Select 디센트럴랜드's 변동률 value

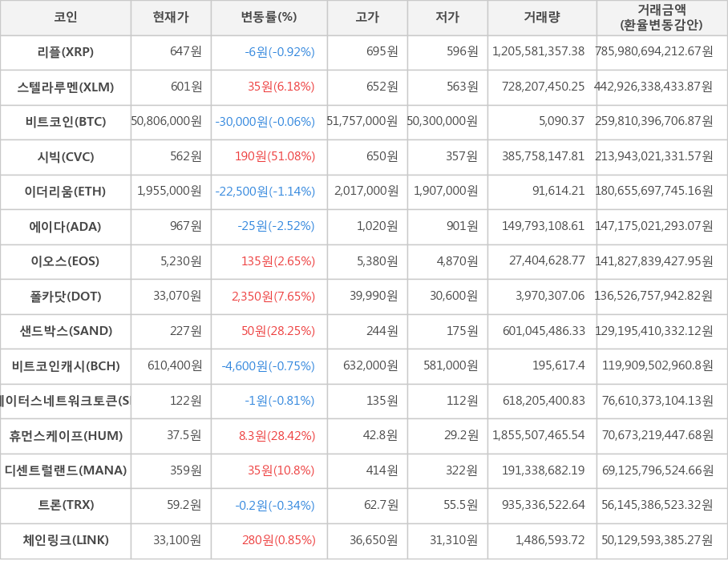click(267, 471)
